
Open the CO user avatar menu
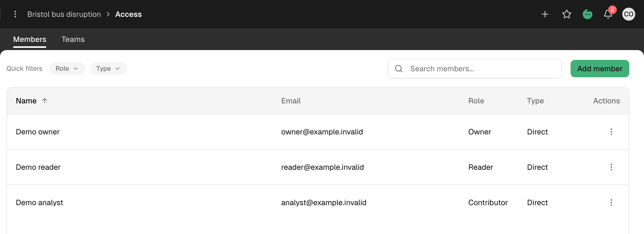tap(629, 14)
